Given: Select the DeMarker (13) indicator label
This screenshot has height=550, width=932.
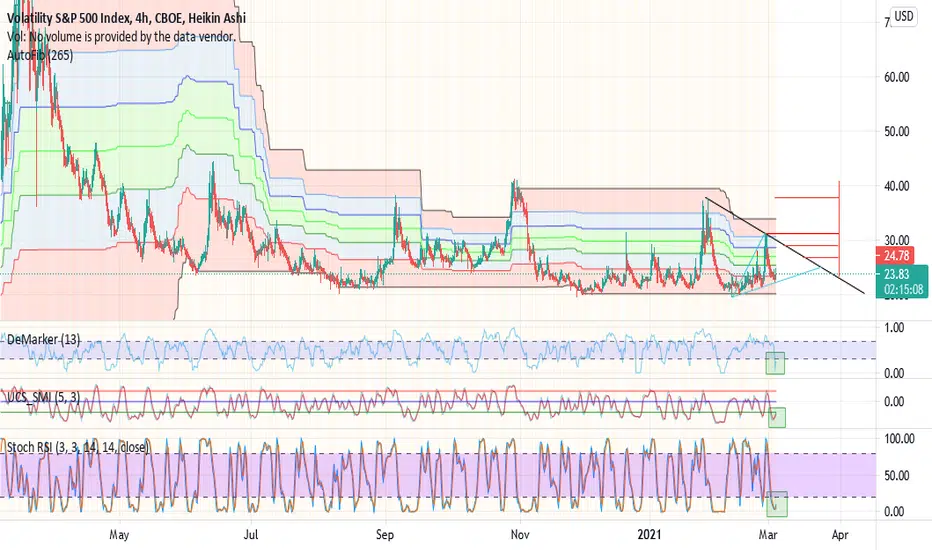Looking at the screenshot, I should click(43, 340).
